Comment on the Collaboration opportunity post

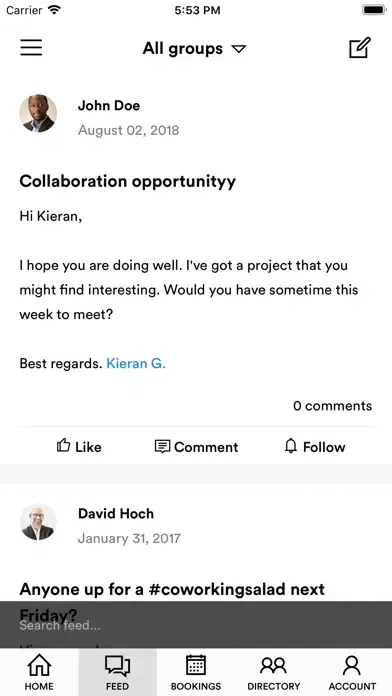coord(196,447)
